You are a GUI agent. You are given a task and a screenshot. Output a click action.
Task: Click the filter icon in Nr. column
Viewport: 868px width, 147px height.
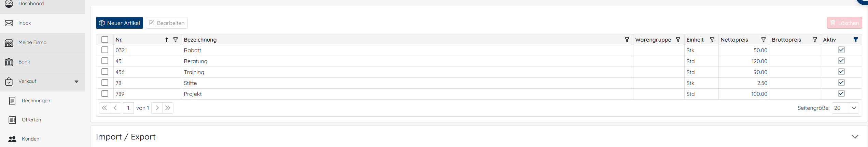[176, 40]
